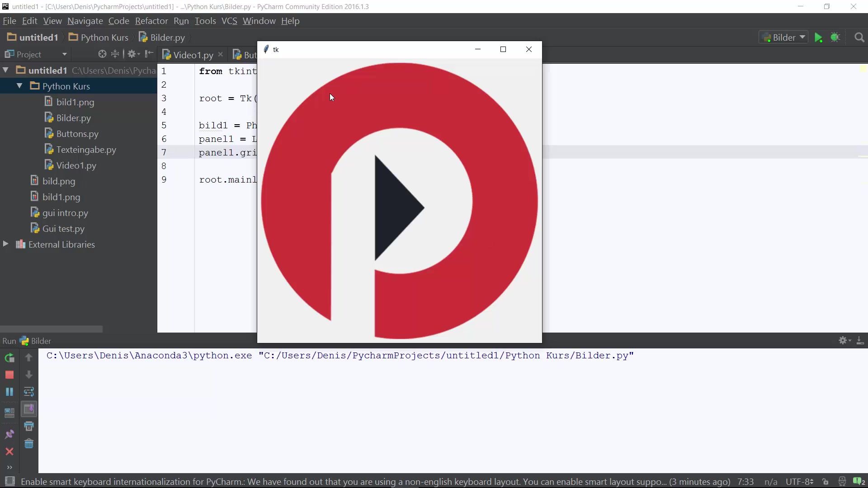Open the Bilder run configuration dropdown
This screenshot has height=488, width=868.
[783, 38]
